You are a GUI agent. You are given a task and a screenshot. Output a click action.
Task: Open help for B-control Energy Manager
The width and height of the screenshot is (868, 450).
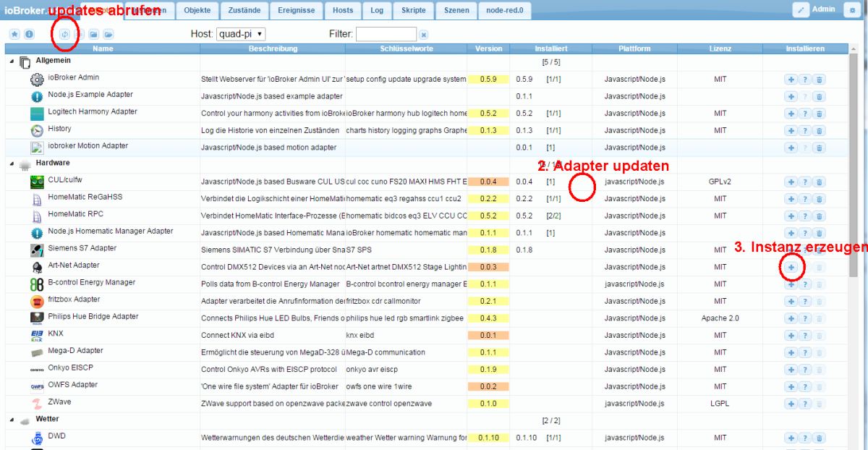coord(805,284)
